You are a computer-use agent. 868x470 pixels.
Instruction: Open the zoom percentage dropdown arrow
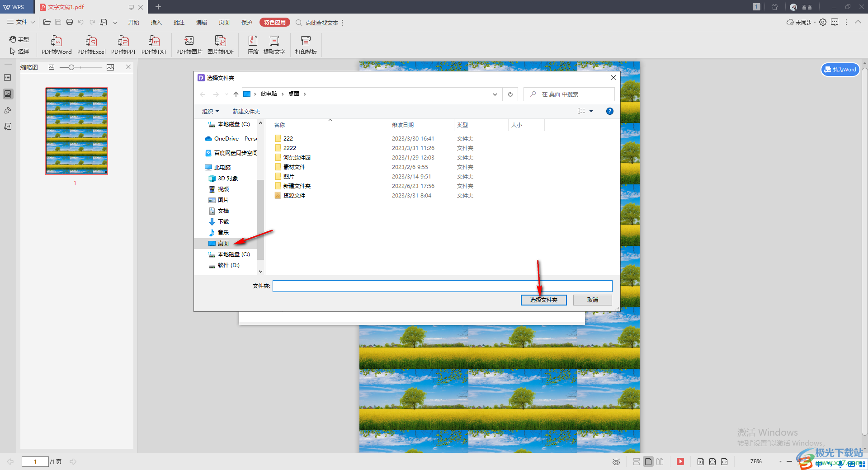pyautogui.click(x=780, y=461)
